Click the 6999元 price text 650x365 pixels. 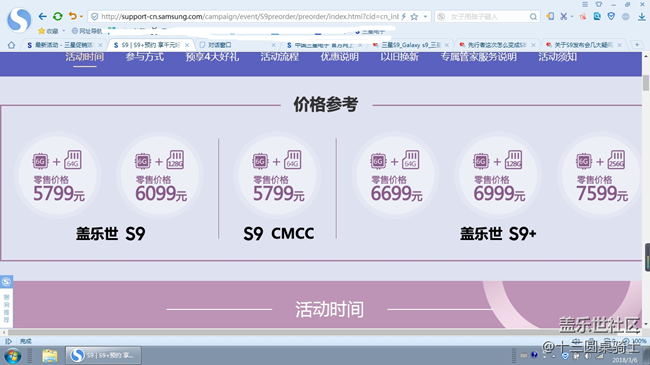tap(499, 194)
